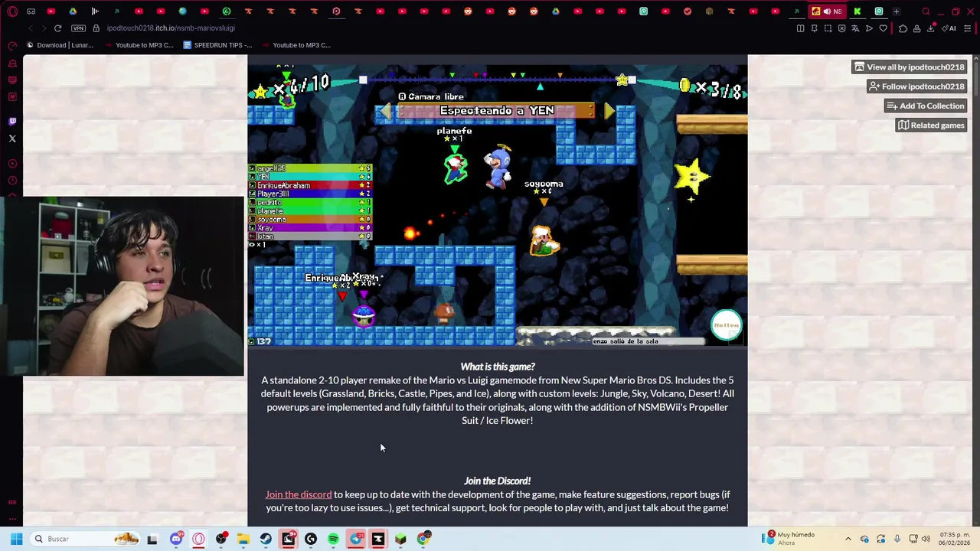Viewport: 980px width, 551px height.
Task: Open Telegram from the taskbar
Action: 356,539
